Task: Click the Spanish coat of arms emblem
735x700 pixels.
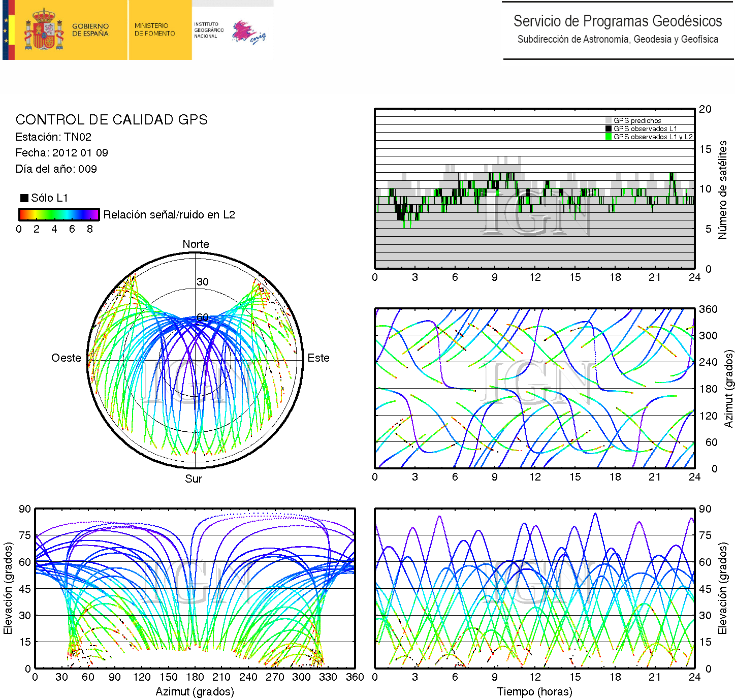Action: (x=44, y=30)
